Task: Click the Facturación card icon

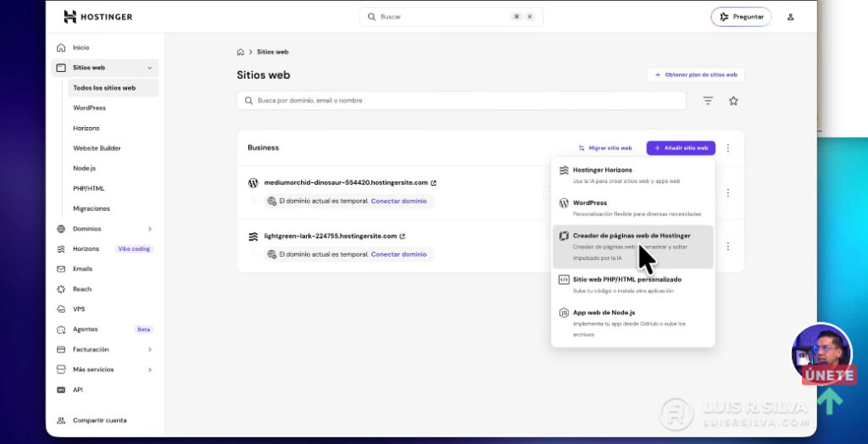Action: tap(61, 349)
